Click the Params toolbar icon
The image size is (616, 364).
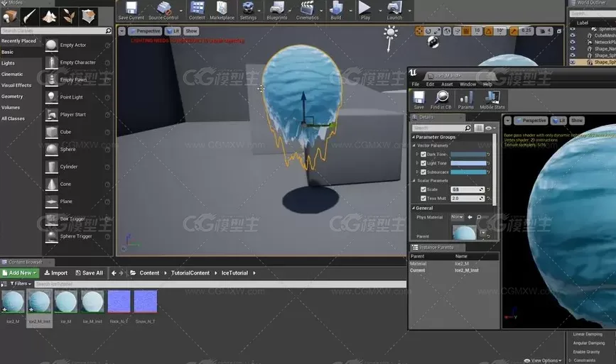466,100
